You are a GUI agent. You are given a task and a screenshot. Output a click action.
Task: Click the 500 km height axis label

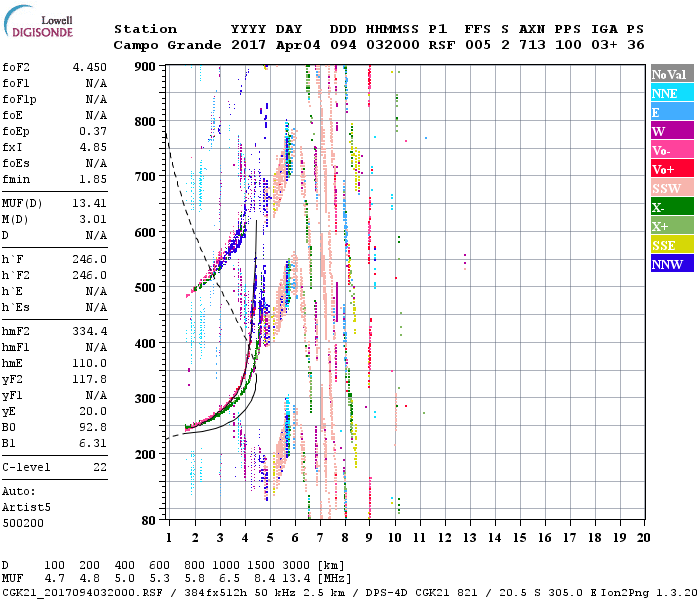click(x=145, y=288)
